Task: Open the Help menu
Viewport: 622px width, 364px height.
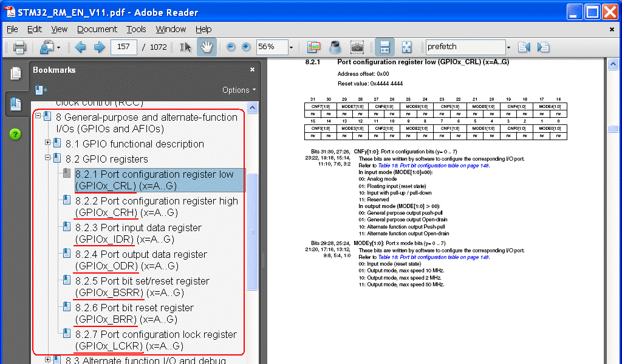Action: tap(203, 29)
